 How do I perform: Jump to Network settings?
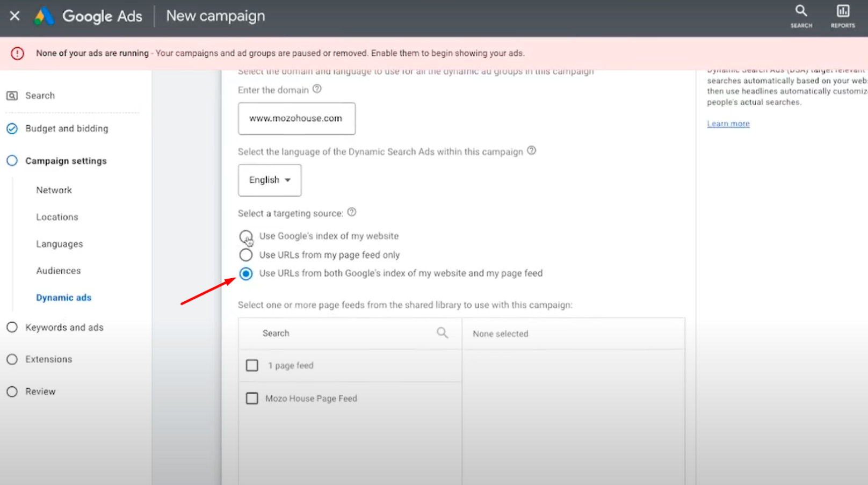[54, 190]
